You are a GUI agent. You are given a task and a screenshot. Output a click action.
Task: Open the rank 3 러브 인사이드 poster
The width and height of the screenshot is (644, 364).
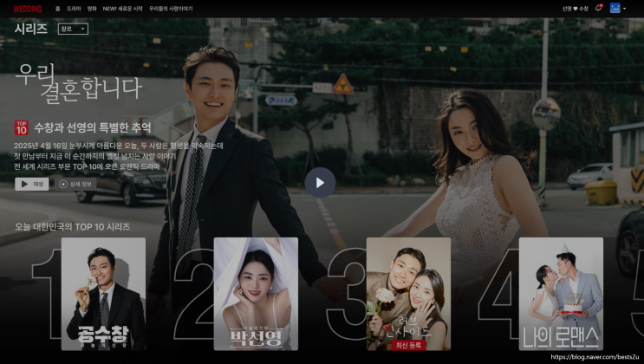408,294
